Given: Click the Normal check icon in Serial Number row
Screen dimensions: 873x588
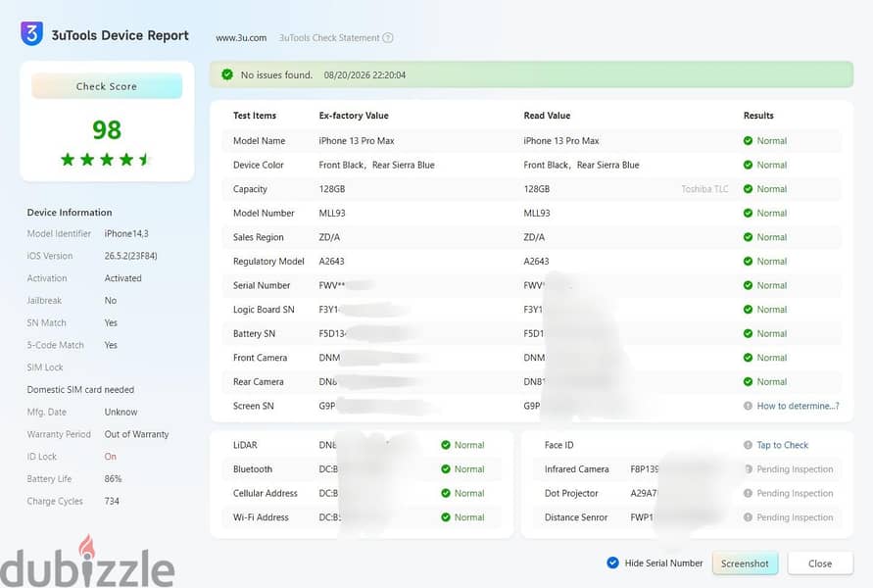Looking at the screenshot, I should click(x=748, y=285).
